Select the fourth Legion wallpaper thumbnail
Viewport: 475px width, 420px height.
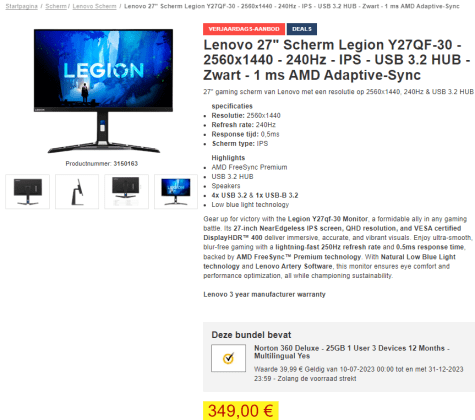click(x=176, y=192)
